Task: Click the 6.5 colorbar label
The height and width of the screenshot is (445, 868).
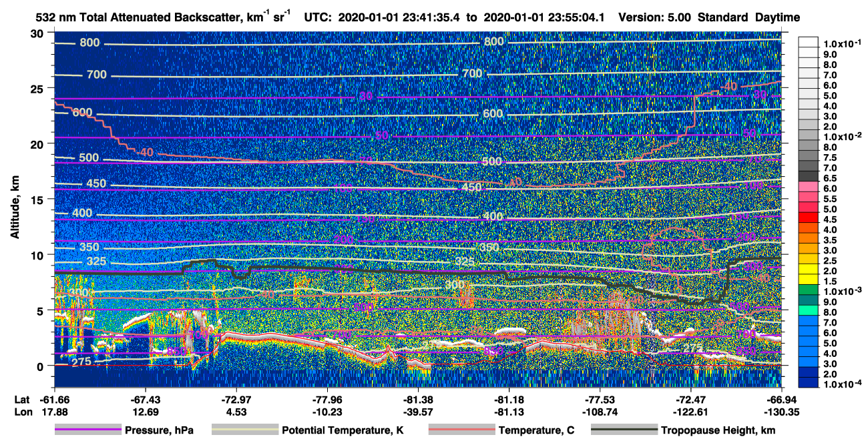Action: coord(829,178)
